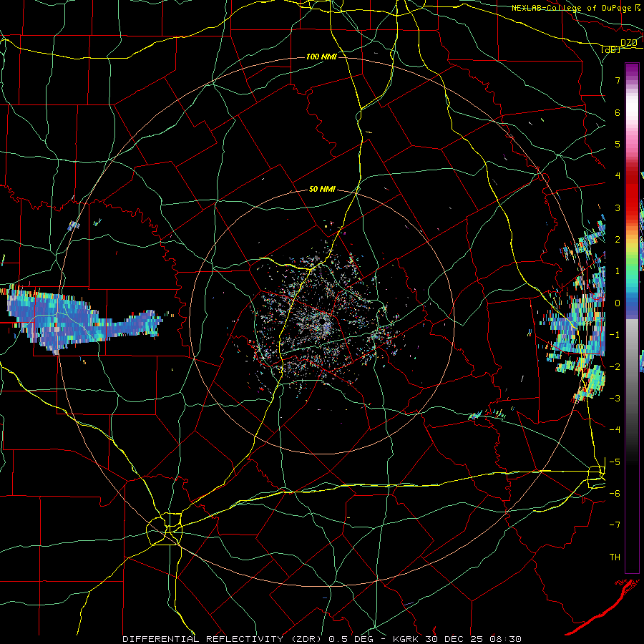This screenshot has height=644, width=644.
Task: Click the '-7' value on the ZDR scale
Action: tap(615, 525)
